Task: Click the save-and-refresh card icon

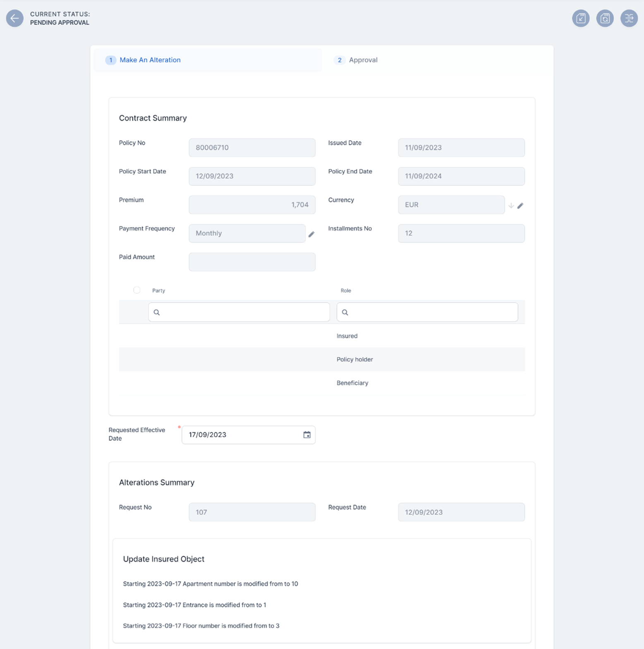Action: pos(604,18)
